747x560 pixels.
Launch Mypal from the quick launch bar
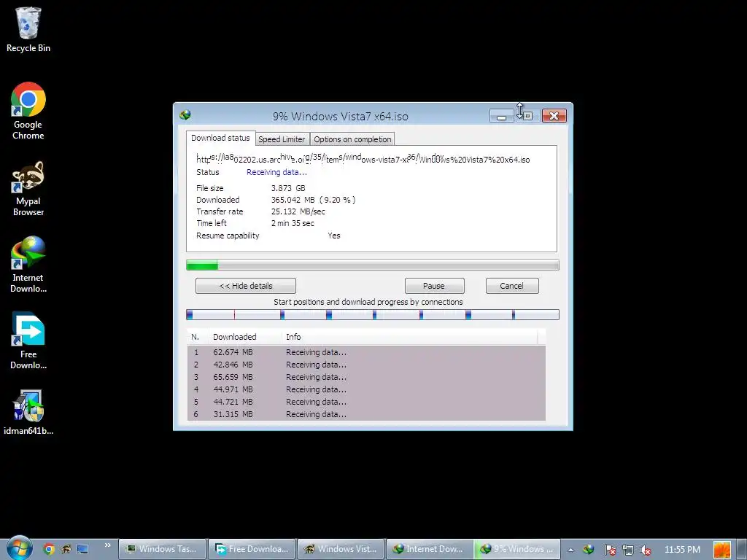coord(66,549)
